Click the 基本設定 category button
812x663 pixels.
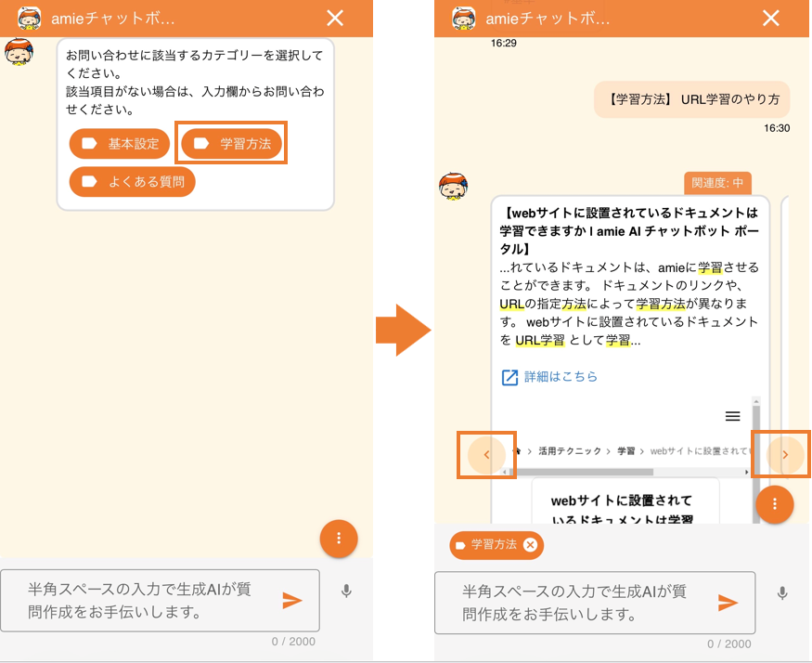pyautogui.click(x=120, y=144)
